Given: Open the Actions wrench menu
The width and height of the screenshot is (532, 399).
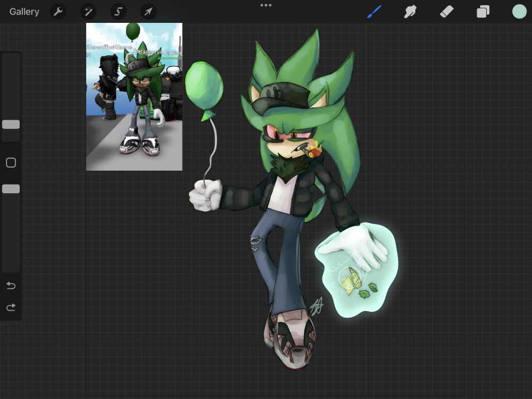Looking at the screenshot, I should click(58, 12).
